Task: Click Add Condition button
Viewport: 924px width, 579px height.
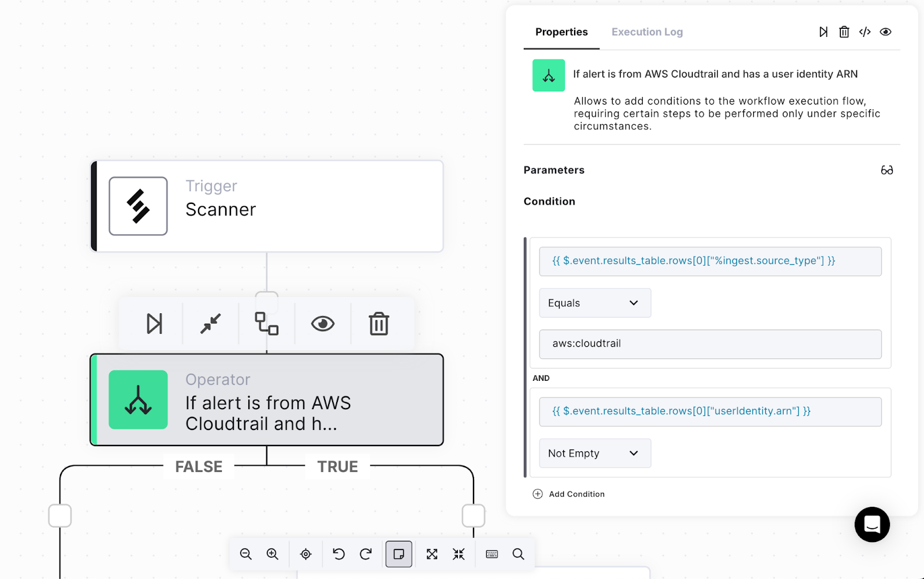Action: tap(569, 494)
